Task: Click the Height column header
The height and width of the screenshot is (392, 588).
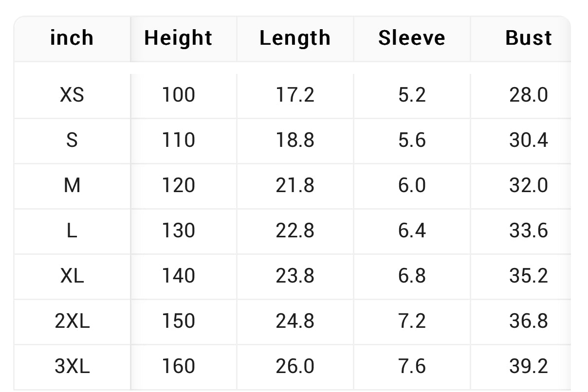Action: tap(178, 38)
